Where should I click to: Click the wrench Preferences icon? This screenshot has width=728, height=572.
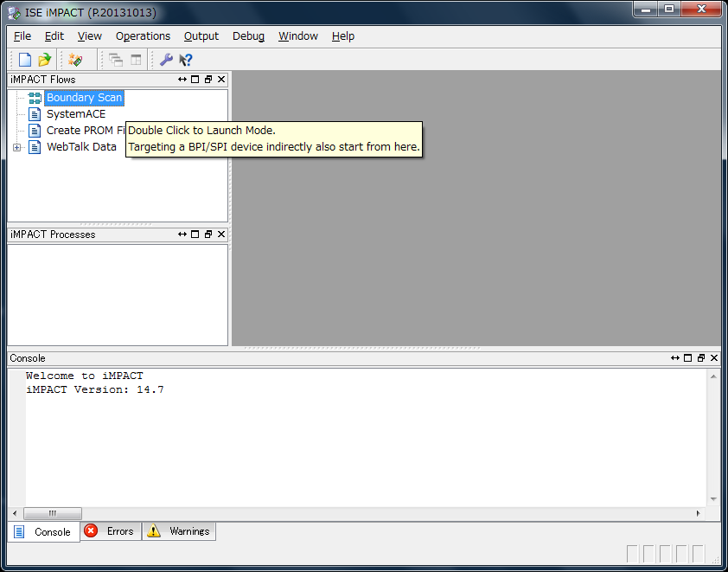click(166, 60)
